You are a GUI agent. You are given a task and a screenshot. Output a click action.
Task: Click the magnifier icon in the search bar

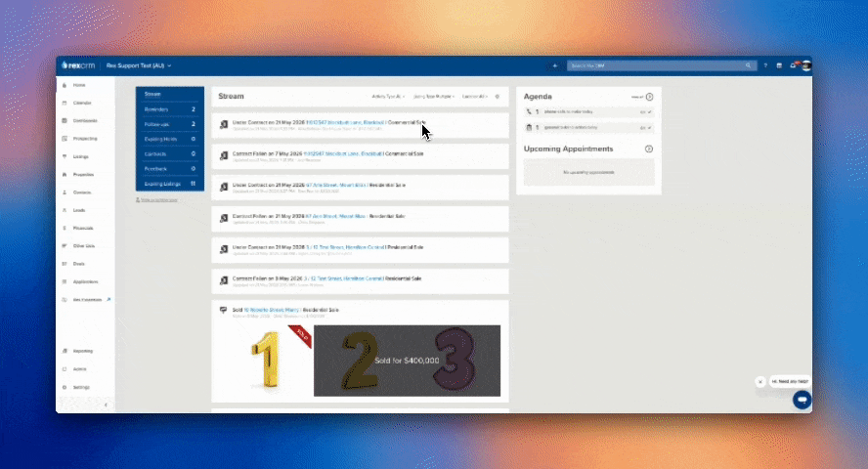(x=749, y=65)
